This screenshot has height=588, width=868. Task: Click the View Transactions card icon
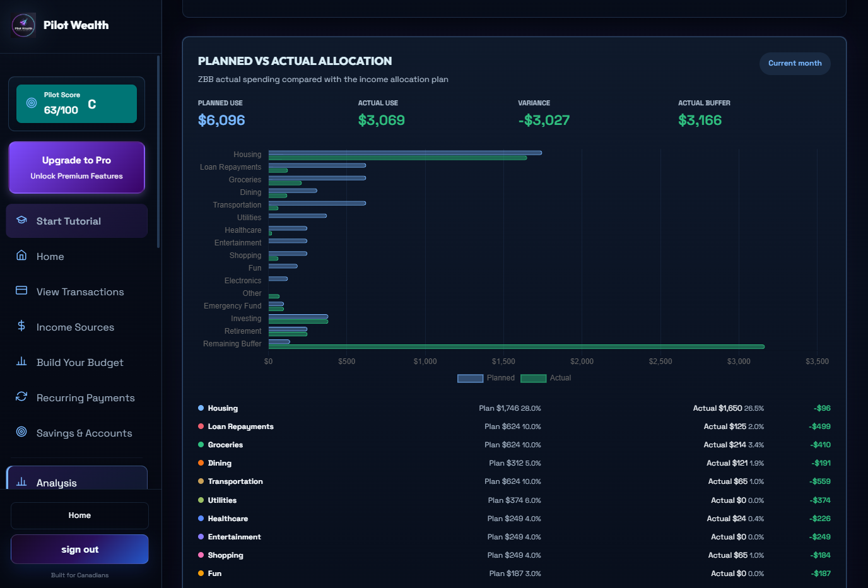[x=21, y=291]
